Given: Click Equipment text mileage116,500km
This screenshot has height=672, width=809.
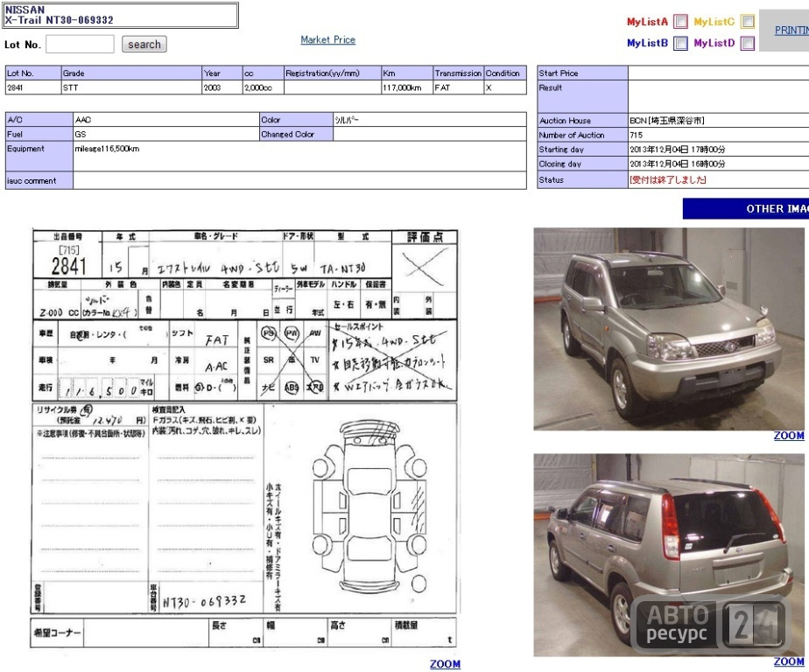Looking at the screenshot, I should point(107,149).
